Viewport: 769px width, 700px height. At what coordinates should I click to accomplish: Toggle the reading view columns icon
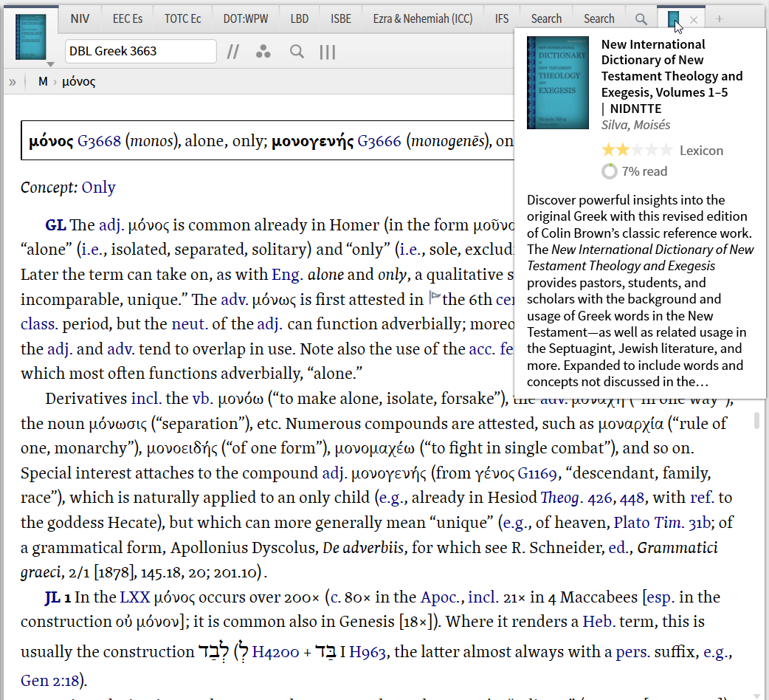point(327,52)
